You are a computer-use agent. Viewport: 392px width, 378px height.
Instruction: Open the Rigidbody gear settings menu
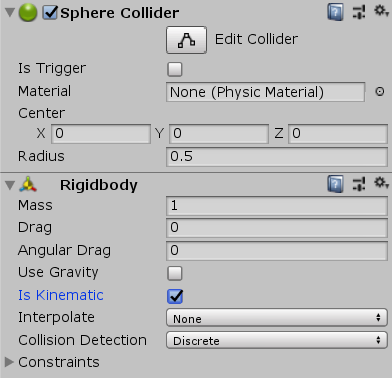coord(381,183)
